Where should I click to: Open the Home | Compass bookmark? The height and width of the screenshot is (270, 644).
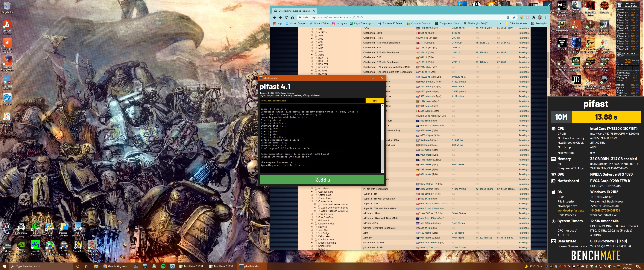[x=296, y=24]
